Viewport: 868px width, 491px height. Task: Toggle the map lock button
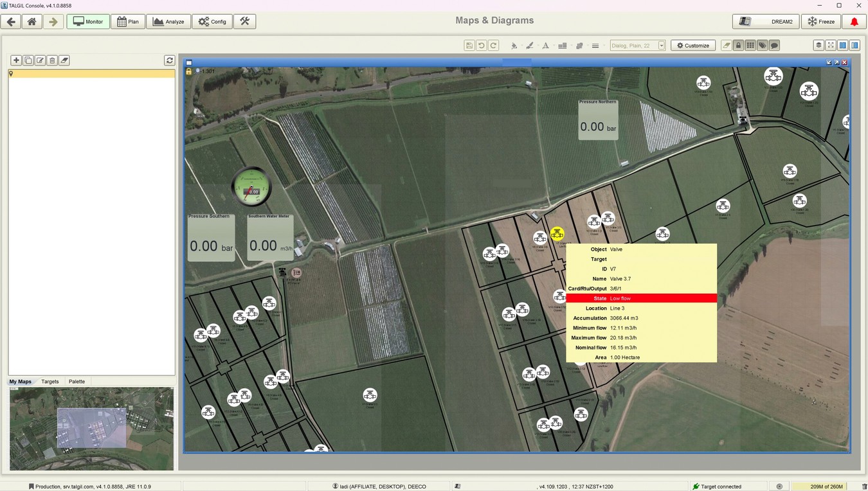(739, 46)
